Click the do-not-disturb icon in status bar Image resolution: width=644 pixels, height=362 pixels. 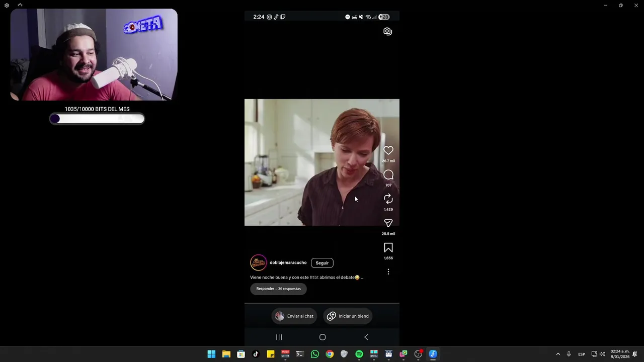[347, 17]
